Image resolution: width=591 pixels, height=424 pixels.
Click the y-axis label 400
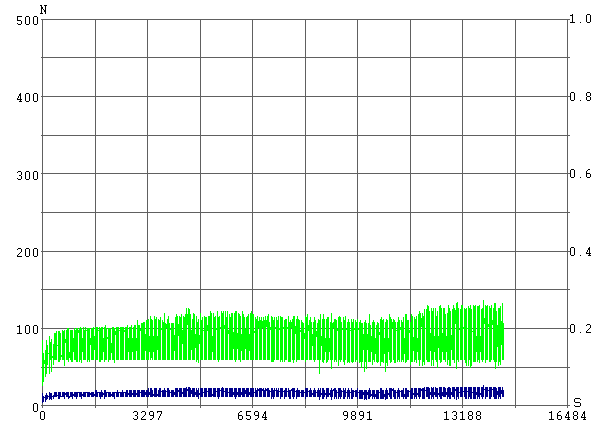pyautogui.click(x=28, y=98)
